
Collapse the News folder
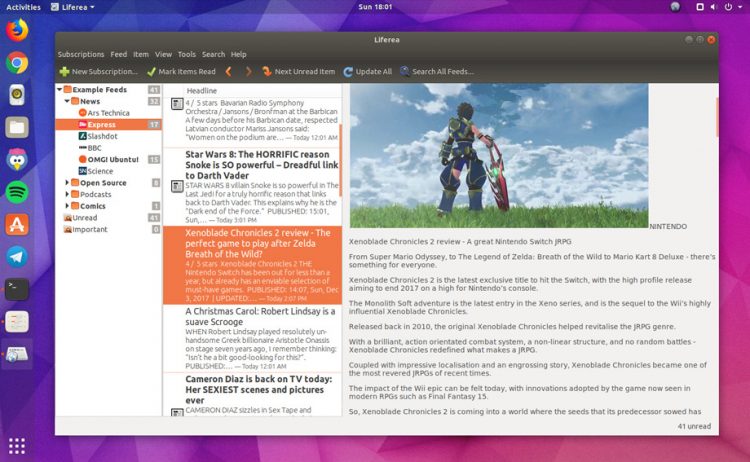pyautogui.click(x=67, y=101)
